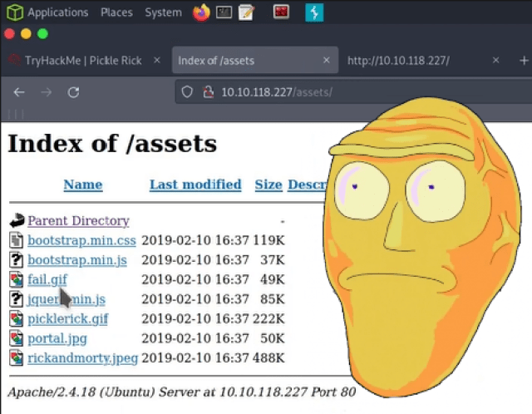The height and width of the screenshot is (414, 532).
Task: Open the Places menu
Action: (116, 12)
